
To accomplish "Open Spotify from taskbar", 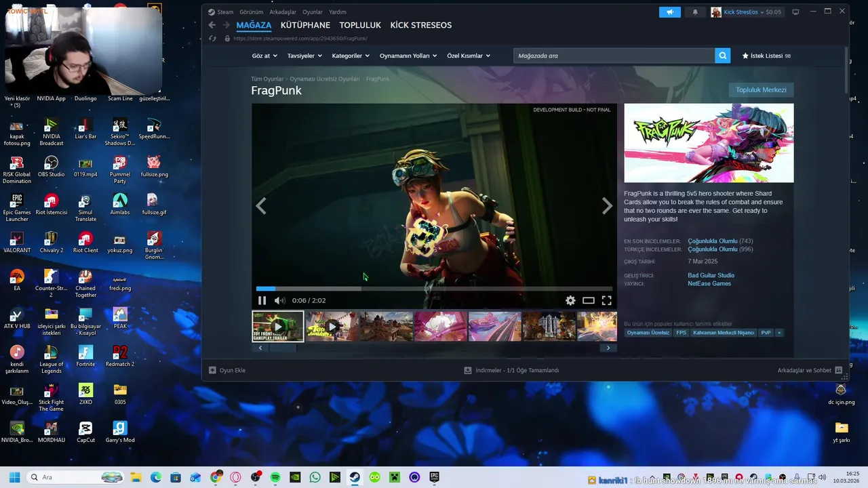I will point(275,477).
